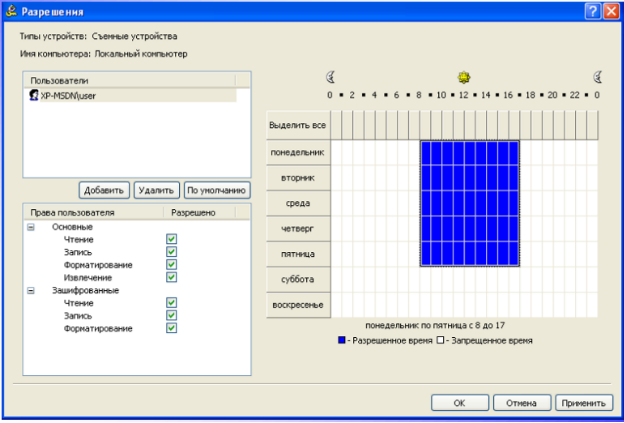
Task: Click the blue Разрешенное время legend swatch
Action: 341,341
